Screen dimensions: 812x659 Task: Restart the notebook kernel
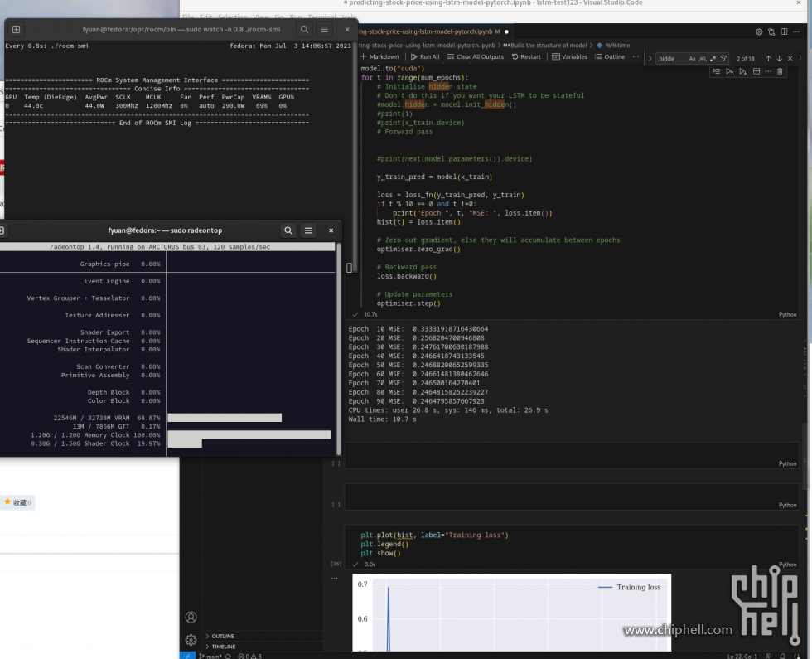526,57
